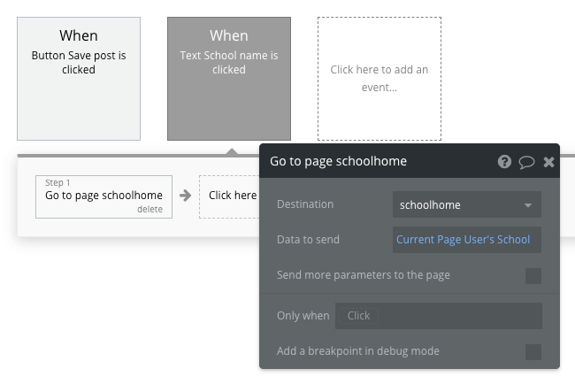Enable Send more parameters to the page
This screenshot has height=392, width=575.
coord(533,276)
